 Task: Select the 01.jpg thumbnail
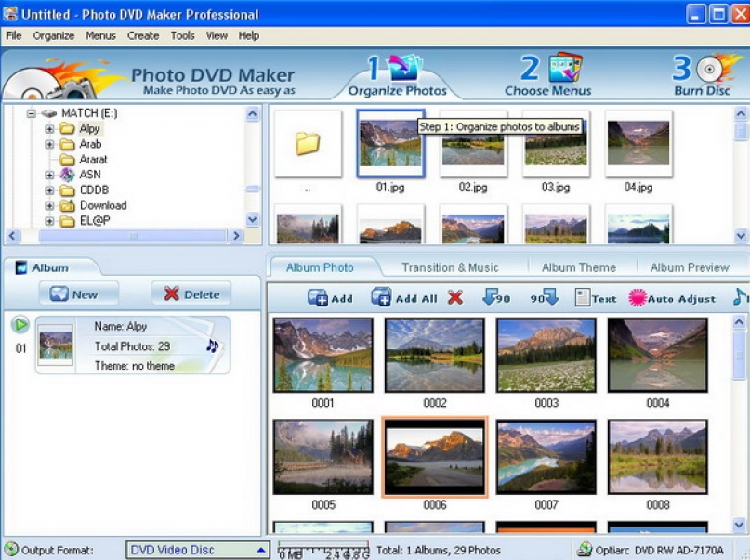390,143
